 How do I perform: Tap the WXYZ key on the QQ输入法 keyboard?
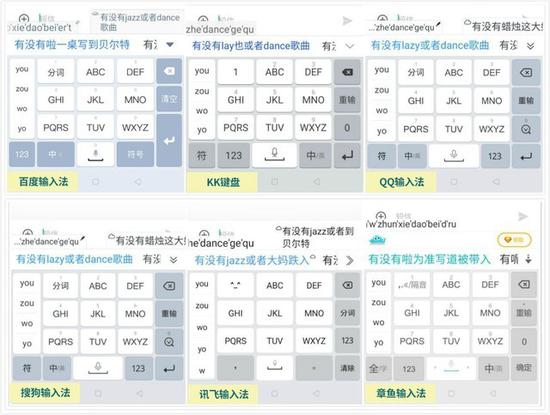[x=491, y=129]
